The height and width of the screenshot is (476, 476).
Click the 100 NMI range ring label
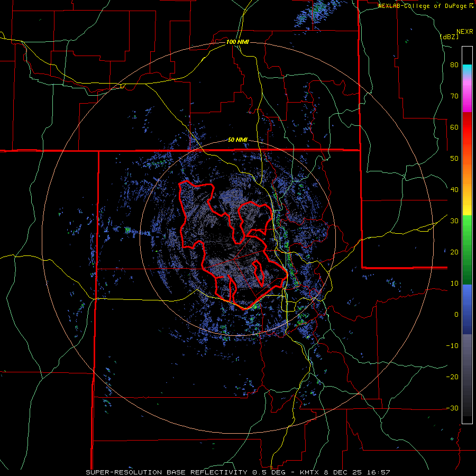click(x=237, y=42)
